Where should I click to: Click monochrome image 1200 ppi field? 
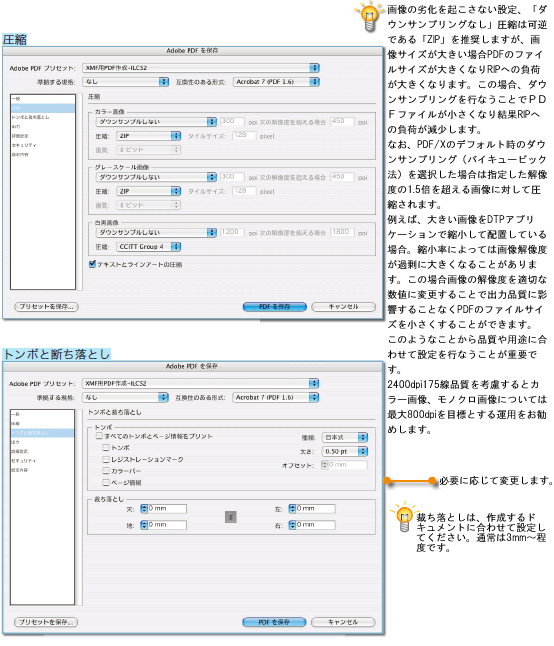coord(232,232)
